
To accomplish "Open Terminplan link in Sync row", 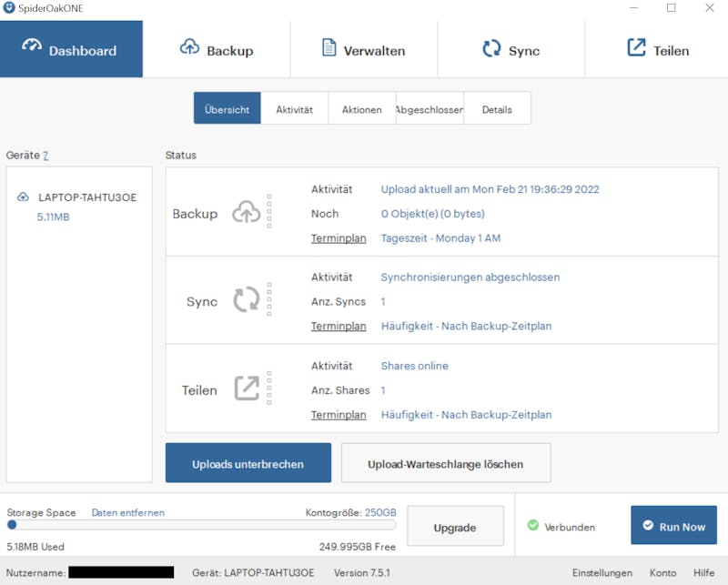I will coord(339,326).
